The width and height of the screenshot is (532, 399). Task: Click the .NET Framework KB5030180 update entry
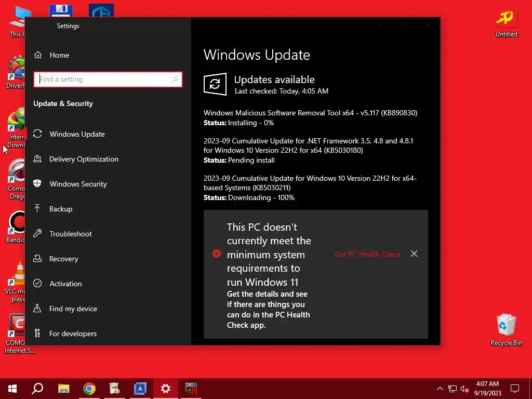click(309, 145)
